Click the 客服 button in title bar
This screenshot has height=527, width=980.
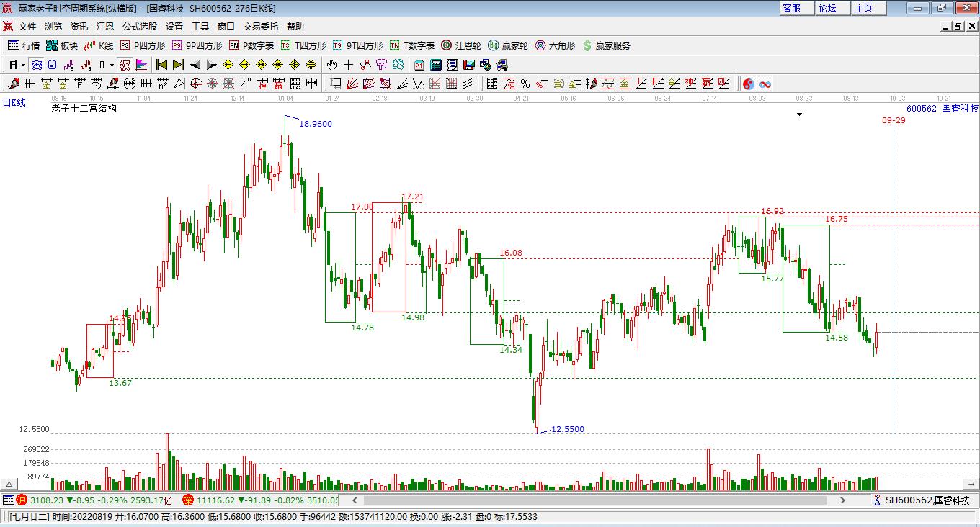[796, 8]
